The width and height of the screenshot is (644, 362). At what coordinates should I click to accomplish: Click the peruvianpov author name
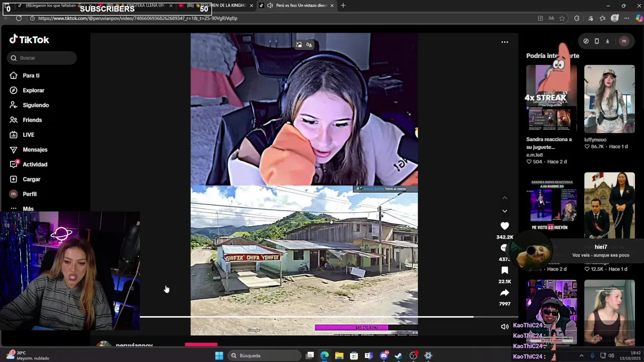tap(134, 346)
